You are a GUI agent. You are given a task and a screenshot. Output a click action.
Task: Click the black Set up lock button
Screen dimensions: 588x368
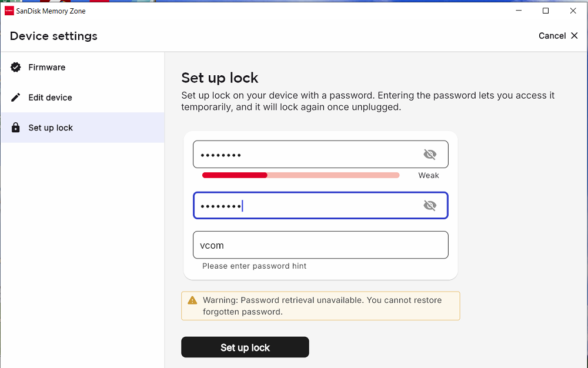245,347
